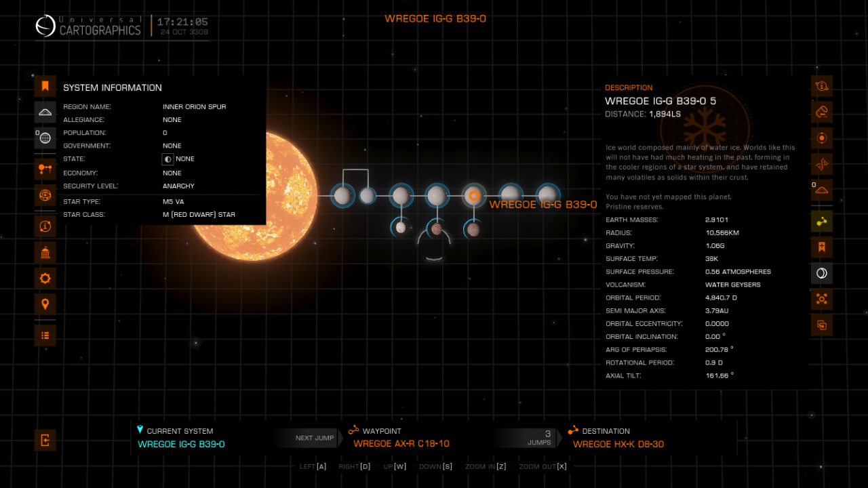Image resolution: width=868 pixels, height=488 pixels.
Task: Click the M (RED DWARF) STAR class value
Action: point(199,215)
